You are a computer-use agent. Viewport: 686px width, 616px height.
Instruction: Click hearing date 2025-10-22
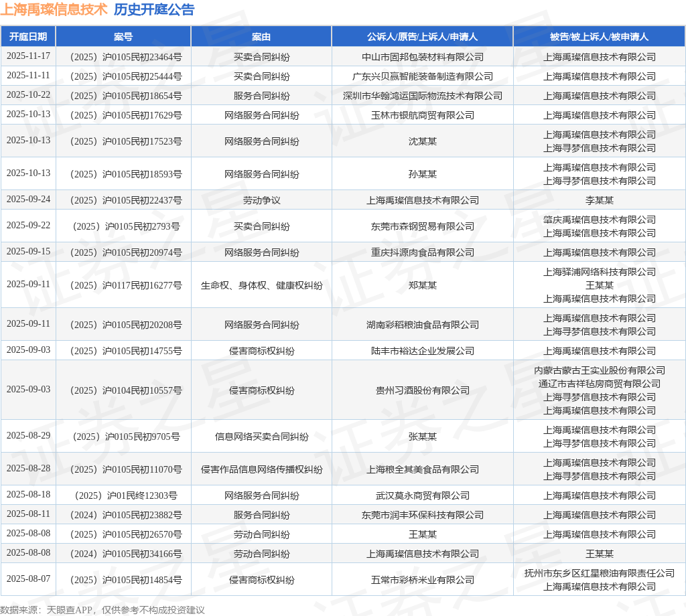pyautogui.click(x=28, y=95)
